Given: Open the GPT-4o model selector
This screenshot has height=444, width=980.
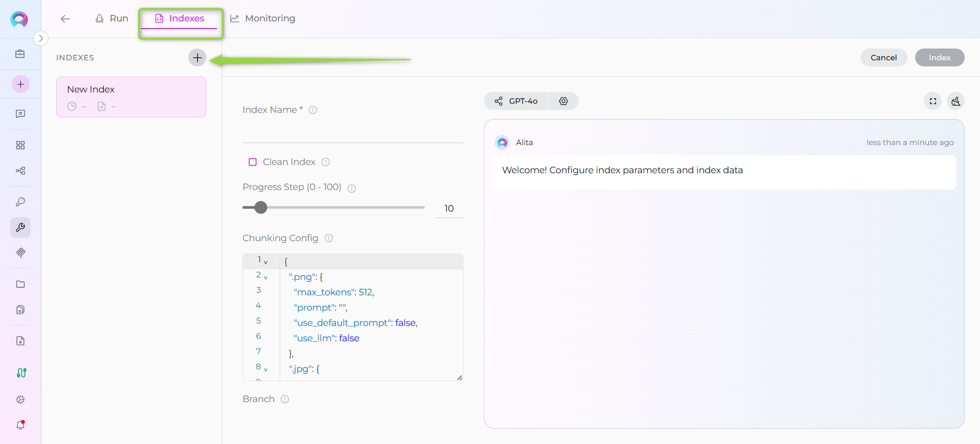Looking at the screenshot, I should tap(516, 101).
